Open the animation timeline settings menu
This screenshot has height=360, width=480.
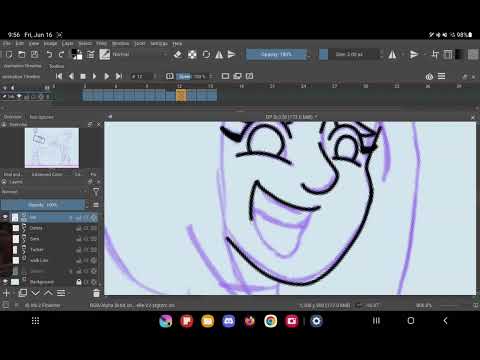(441, 76)
